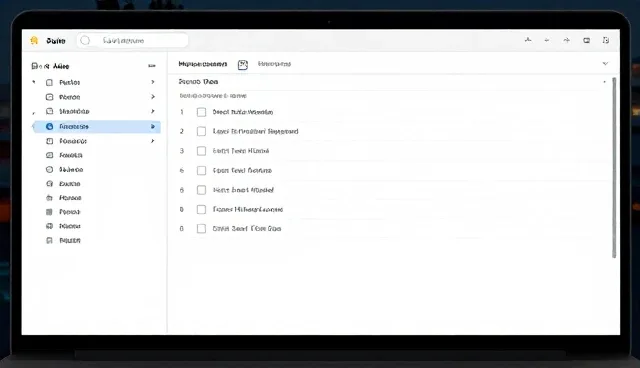The width and height of the screenshot is (640, 368).
Task: Click the yellow app logo icon
Action: (34, 40)
